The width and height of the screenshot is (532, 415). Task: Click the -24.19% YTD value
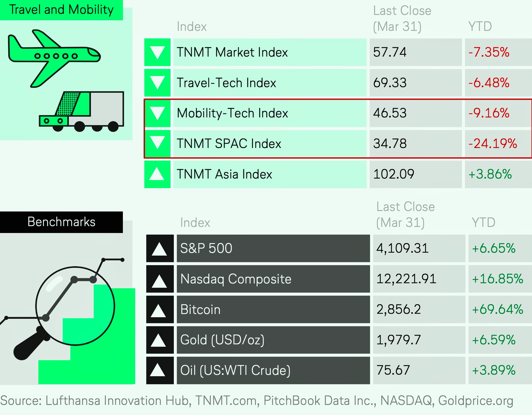point(492,144)
